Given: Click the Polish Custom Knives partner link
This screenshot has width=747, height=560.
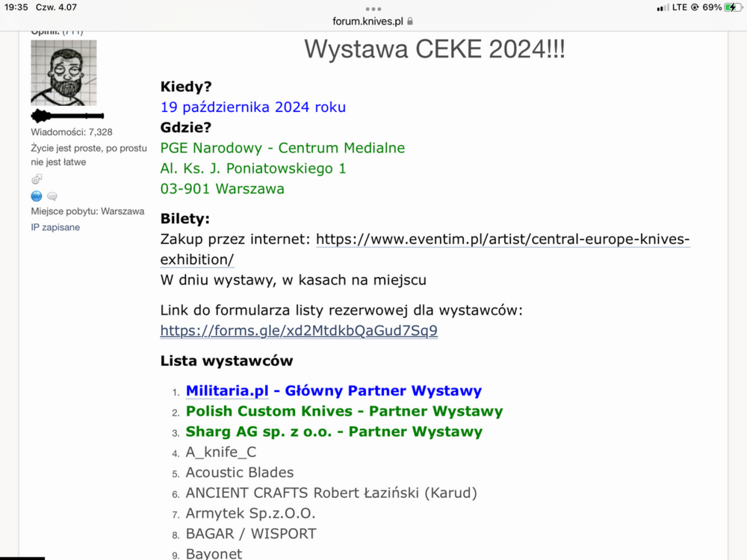Looking at the screenshot, I should pyautogui.click(x=344, y=411).
